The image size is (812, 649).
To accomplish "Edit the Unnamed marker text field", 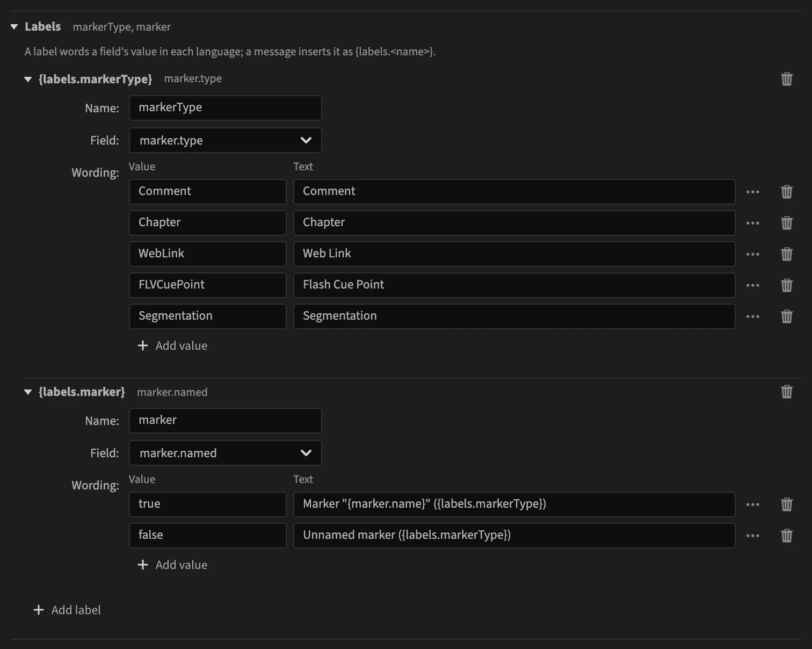I will pyautogui.click(x=514, y=536).
